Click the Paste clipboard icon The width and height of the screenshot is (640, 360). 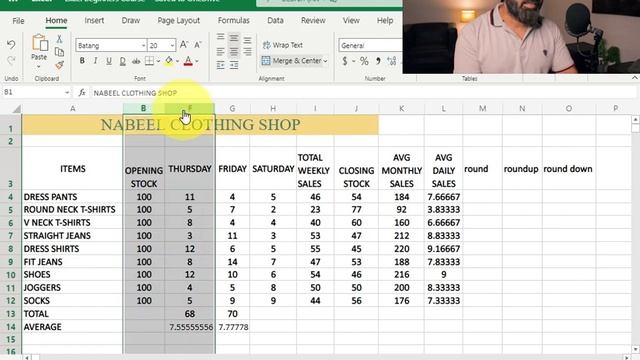tap(39, 42)
